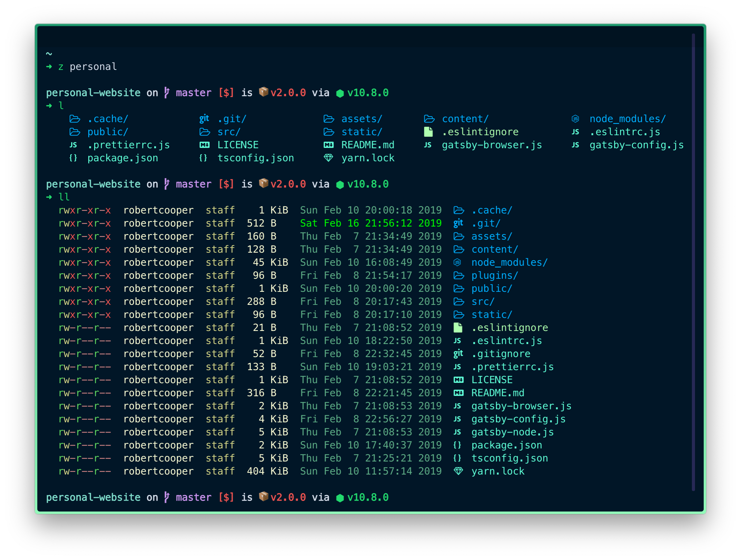Click the folder icon next to static/

329,132
